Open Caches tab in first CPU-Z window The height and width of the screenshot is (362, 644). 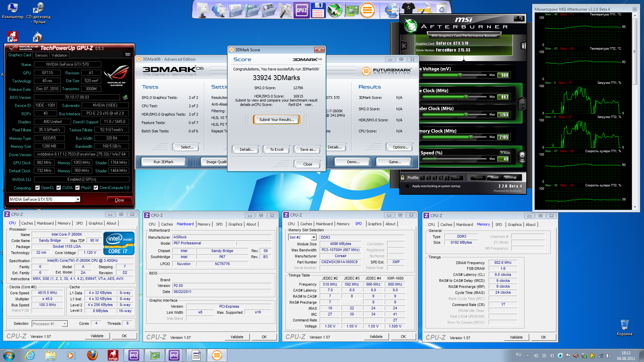pos(27,223)
